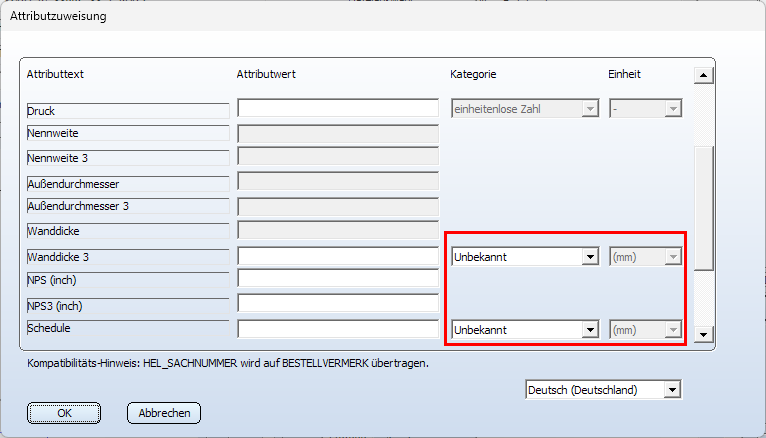Click the Attributzuweisung dialog title
Viewport: 766px width, 438px height.
[x=58, y=16]
